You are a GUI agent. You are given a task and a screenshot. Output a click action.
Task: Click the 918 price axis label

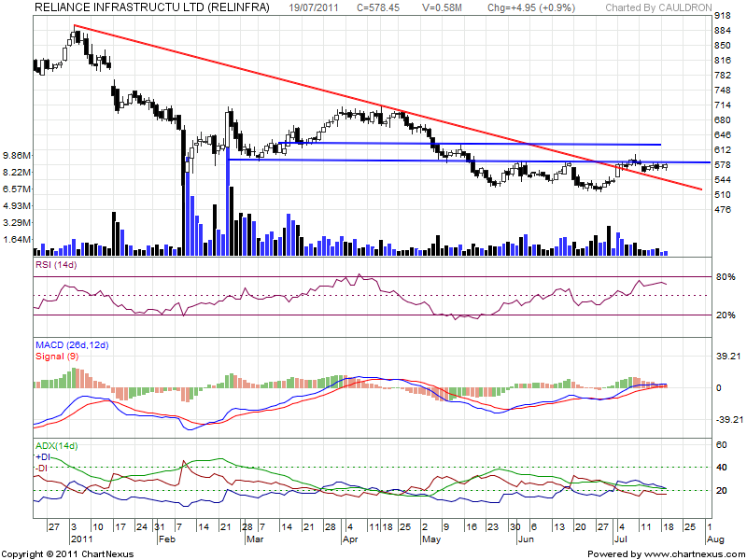coord(722,17)
